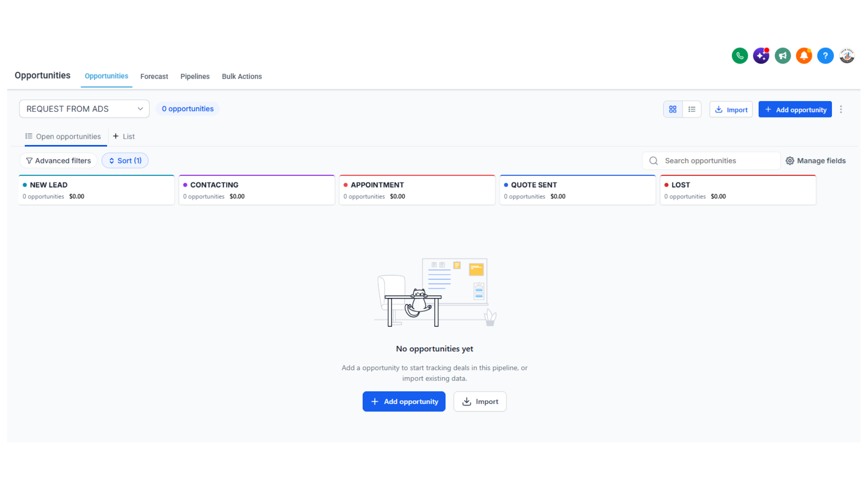The height and width of the screenshot is (488, 868).
Task: Click the APPOINTMENT stage header
Action: (x=417, y=190)
